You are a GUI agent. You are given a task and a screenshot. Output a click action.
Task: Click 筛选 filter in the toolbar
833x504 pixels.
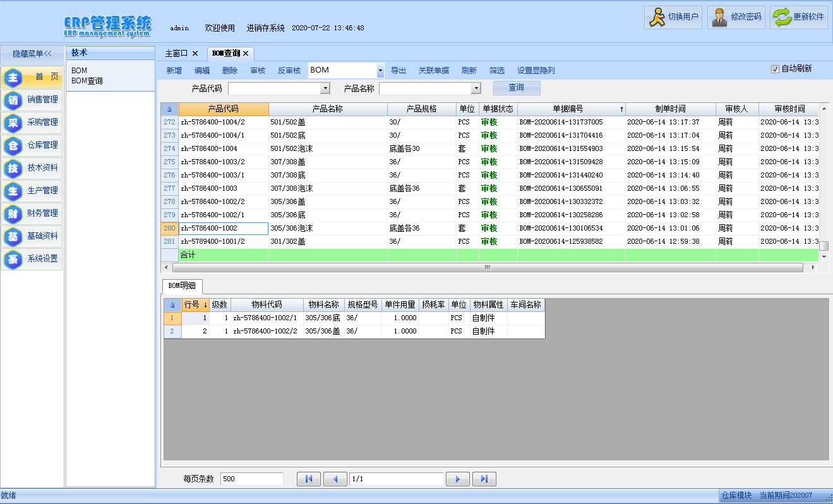coord(497,71)
